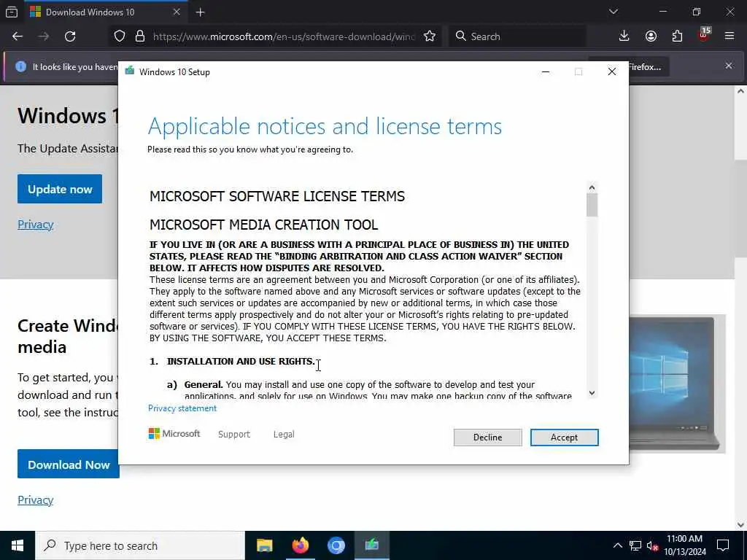
Task: Open the Legal link in Setup
Action: pyautogui.click(x=284, y=435)
